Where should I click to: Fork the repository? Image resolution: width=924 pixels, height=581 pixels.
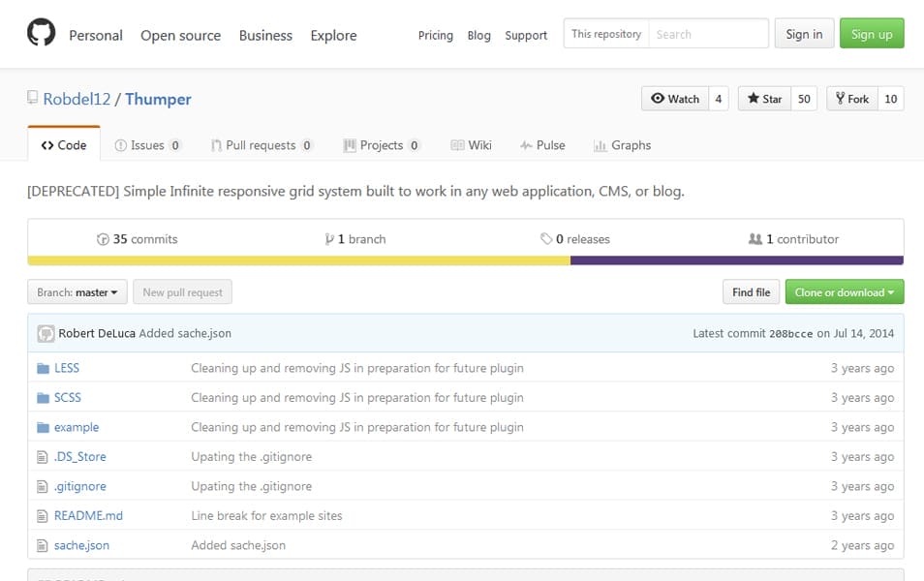[850, 98]
